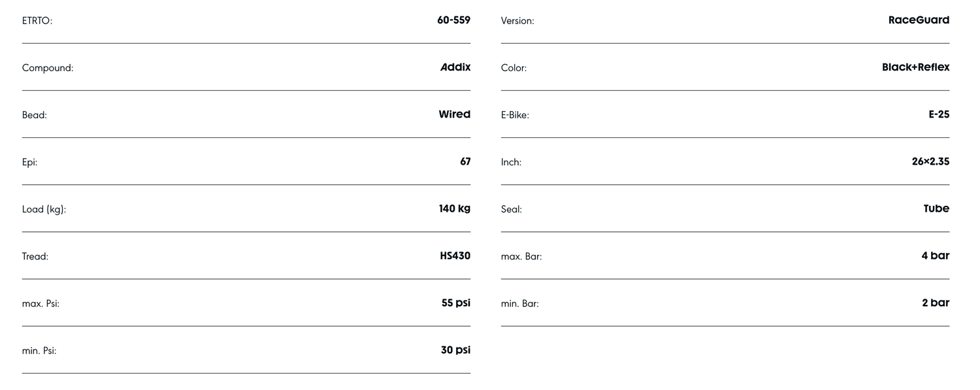Select the E-Bike: label
Screen dimensions: 980x390
(x=515, y=115)
